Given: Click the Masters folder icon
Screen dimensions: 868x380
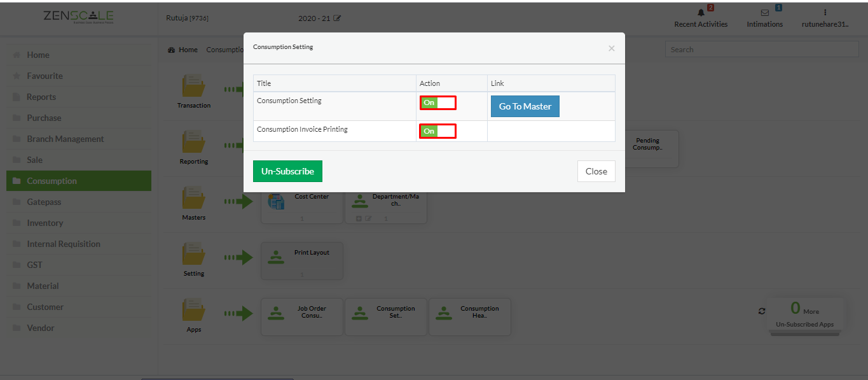Looking at the screenshot, I should click(193, 198).
